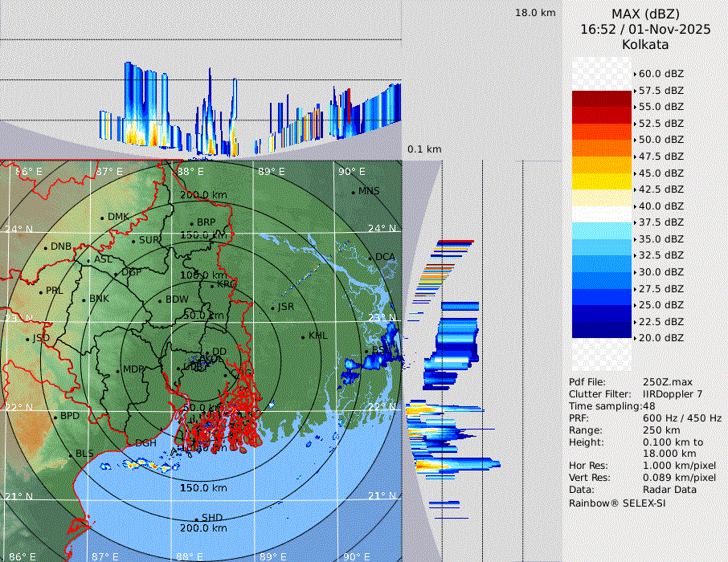
Task: Select the SHD station marker
Action: 196,518
